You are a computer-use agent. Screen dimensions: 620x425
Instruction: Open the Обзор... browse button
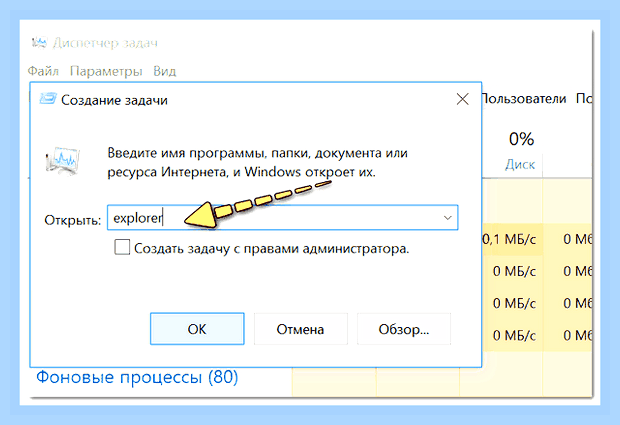404,329
